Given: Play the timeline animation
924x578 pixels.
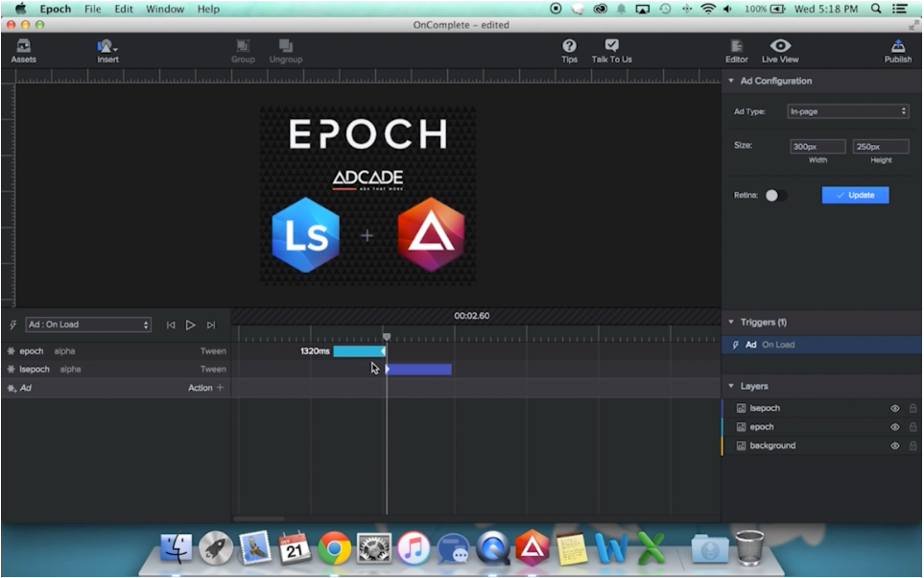Looking at the screenshot, I should click(190, 325).
